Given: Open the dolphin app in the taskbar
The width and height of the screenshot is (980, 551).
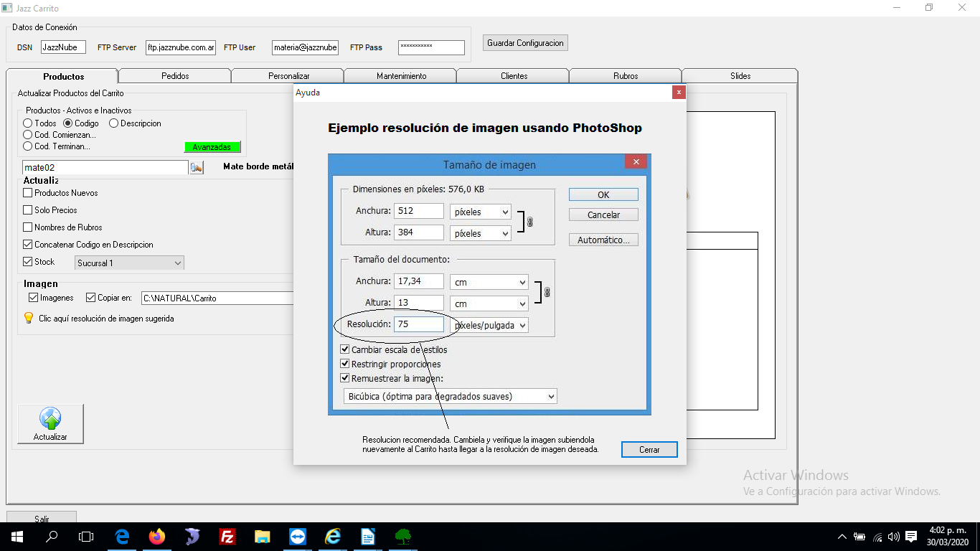Looking at the screenshot, I should click(192, 537).
